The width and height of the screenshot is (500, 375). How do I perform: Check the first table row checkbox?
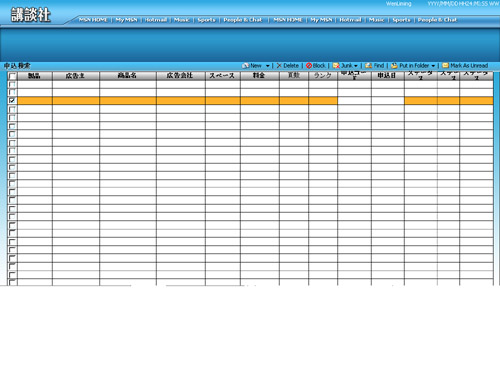point(12,84)
